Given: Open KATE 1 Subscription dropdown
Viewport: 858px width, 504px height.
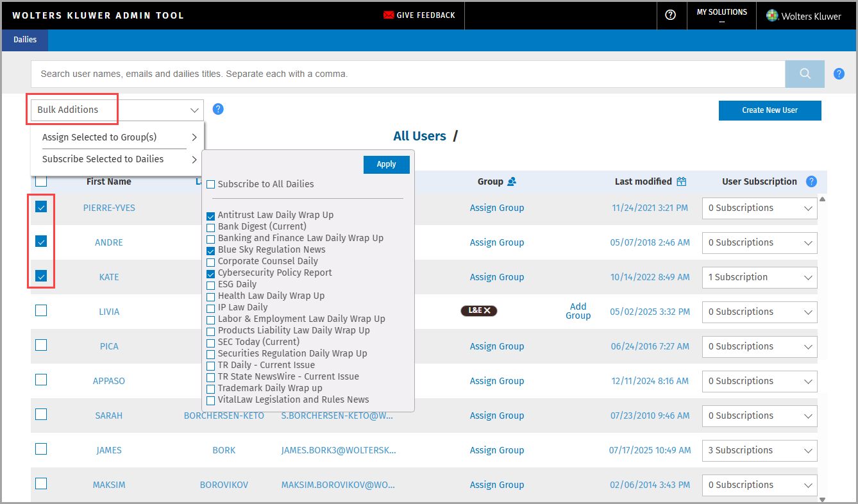Looking at the screenshot, I should coord(760,277).
